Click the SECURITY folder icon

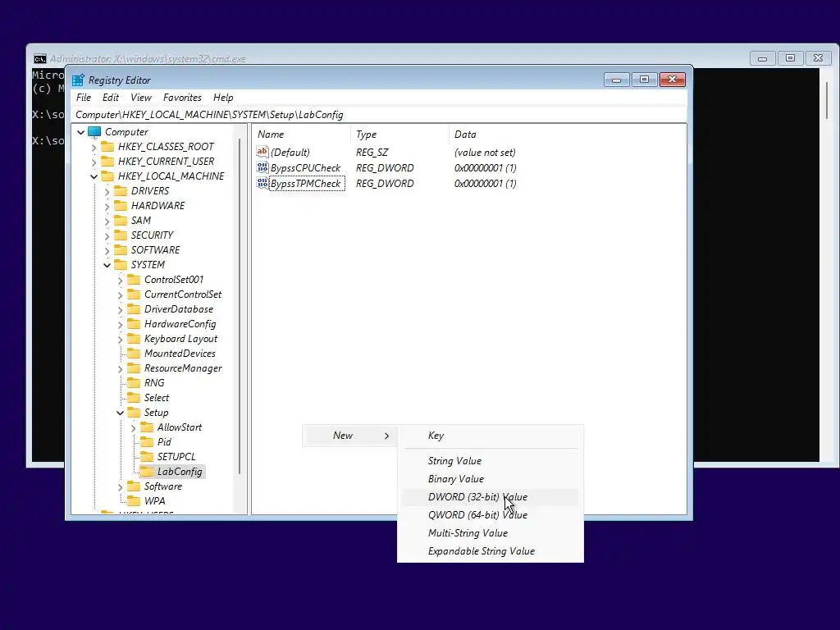point(121,235)
